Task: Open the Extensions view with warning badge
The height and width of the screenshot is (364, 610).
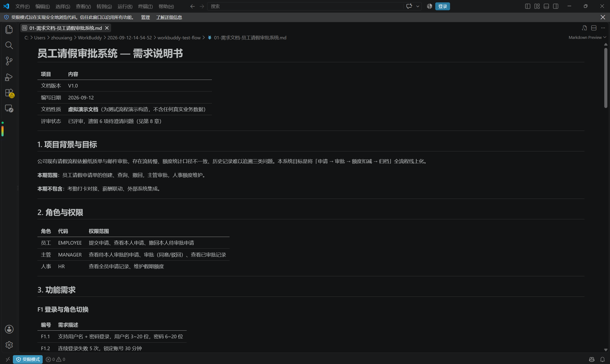Action: coord(9,93)
